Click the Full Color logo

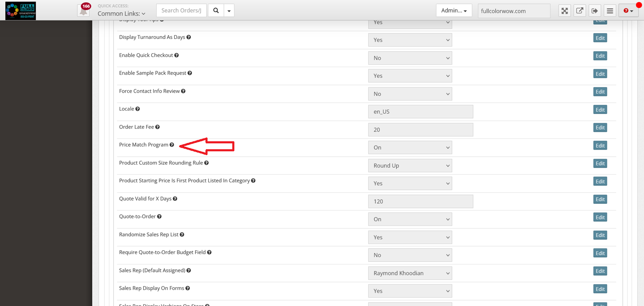pyautogui.click(x=21, y=10)
